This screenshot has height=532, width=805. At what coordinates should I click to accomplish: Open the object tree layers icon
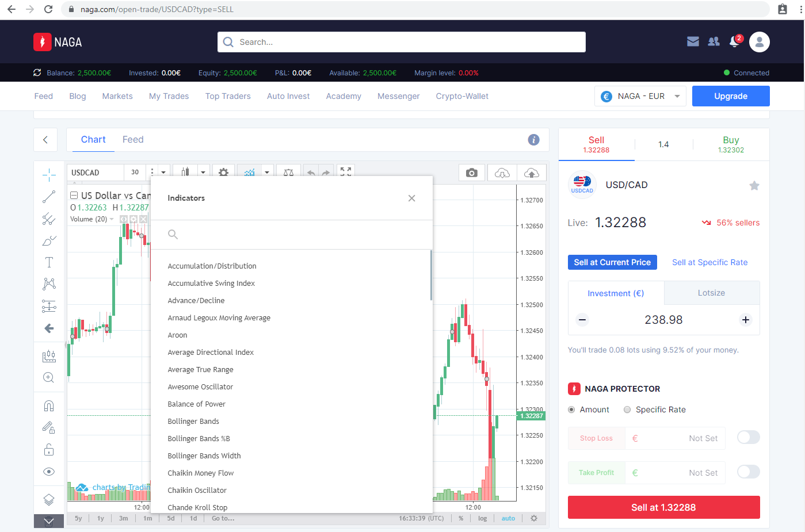pyautogui.click(x=49, y=499)
